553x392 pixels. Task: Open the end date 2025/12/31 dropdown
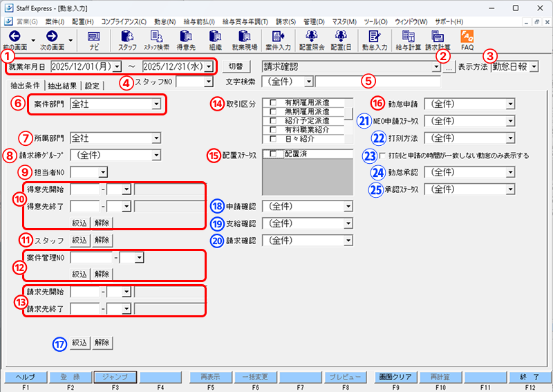209,66
